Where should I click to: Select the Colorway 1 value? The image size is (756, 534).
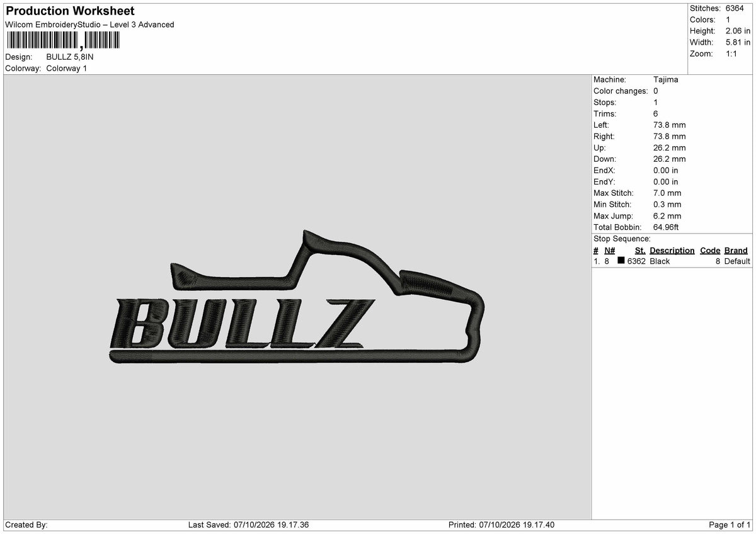pyautogui.click(x=67, y=68)
